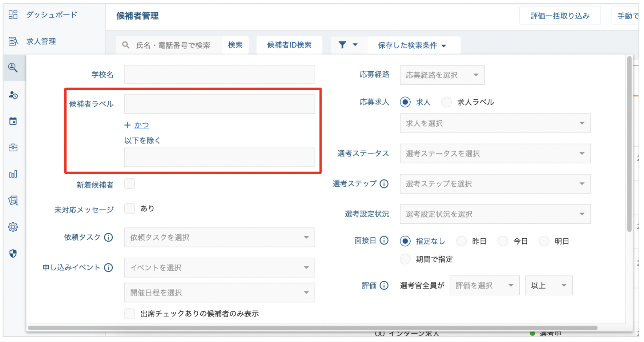Expand the 選考ステータスを選択 dropdown

point(495,154)
